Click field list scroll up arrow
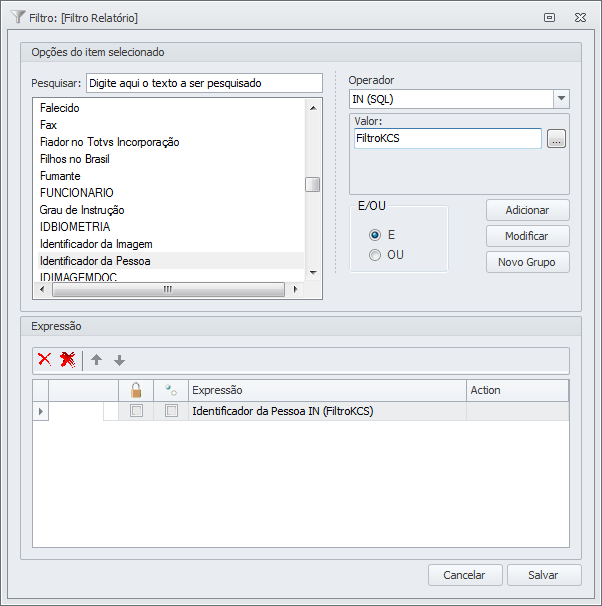Image resolution: width=602 pixels, height=606 pixels. (313, 108)
